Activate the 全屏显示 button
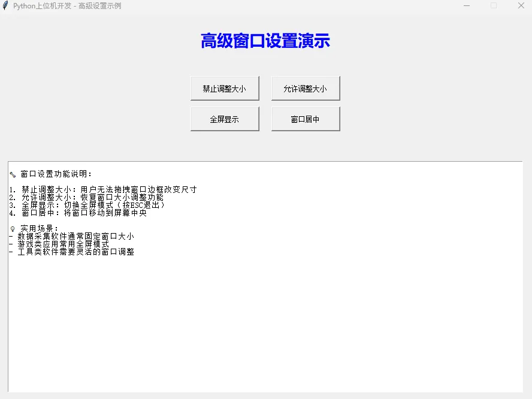This screenshot has height=399, width=532. tap(225, 119)
